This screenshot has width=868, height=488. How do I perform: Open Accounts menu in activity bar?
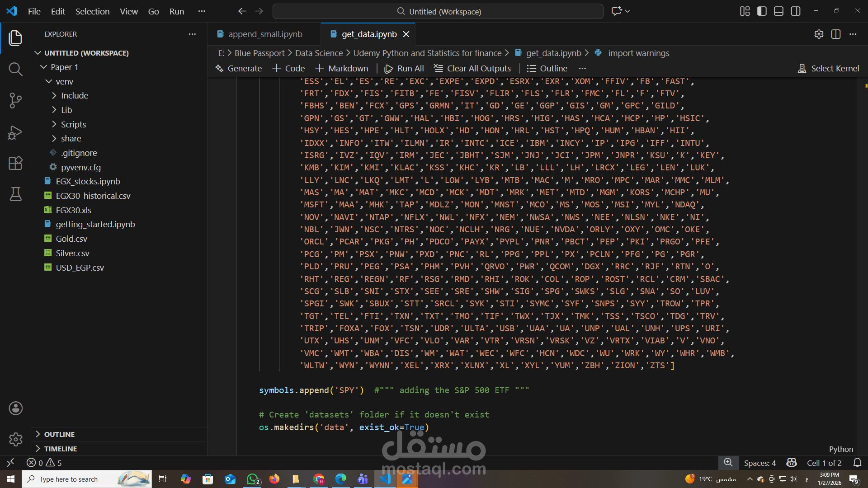pyautogui.click(x=15, y=408)
